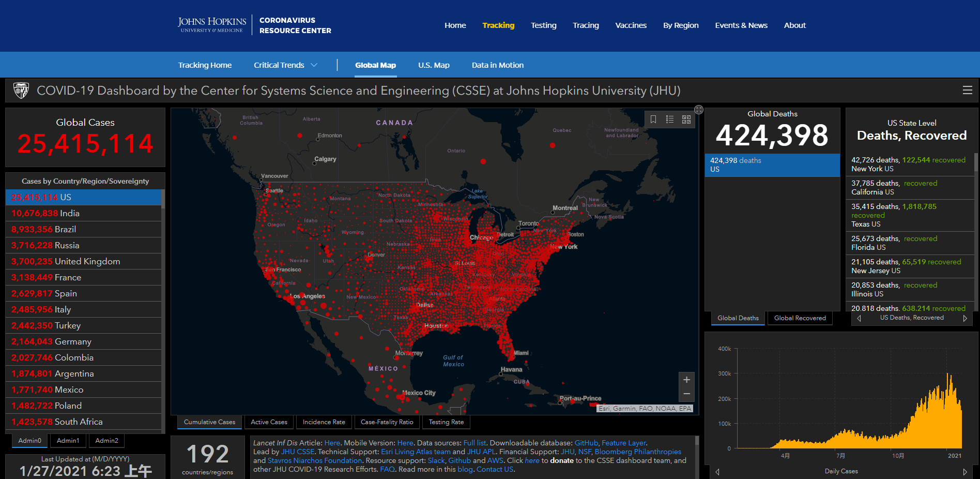Select the Admin2 tab

click(x=106, y=441)
